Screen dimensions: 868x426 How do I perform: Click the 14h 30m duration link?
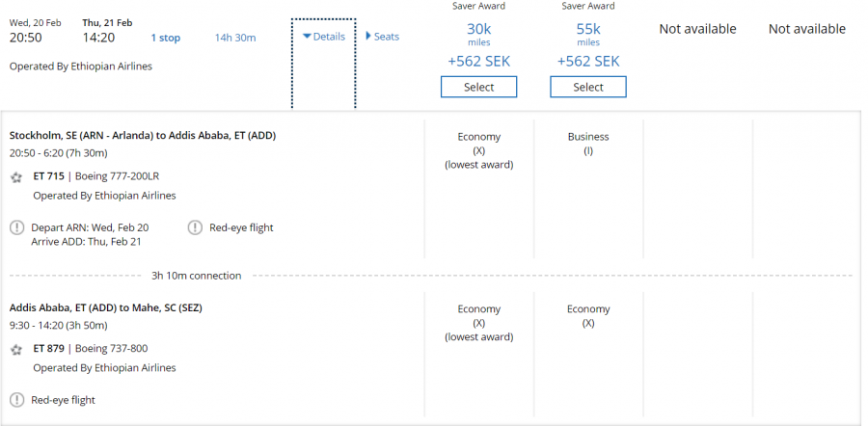[235, 38]
